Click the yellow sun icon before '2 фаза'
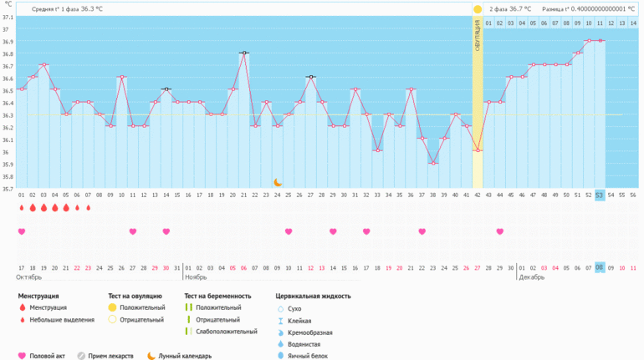 (x=478, y=9)
